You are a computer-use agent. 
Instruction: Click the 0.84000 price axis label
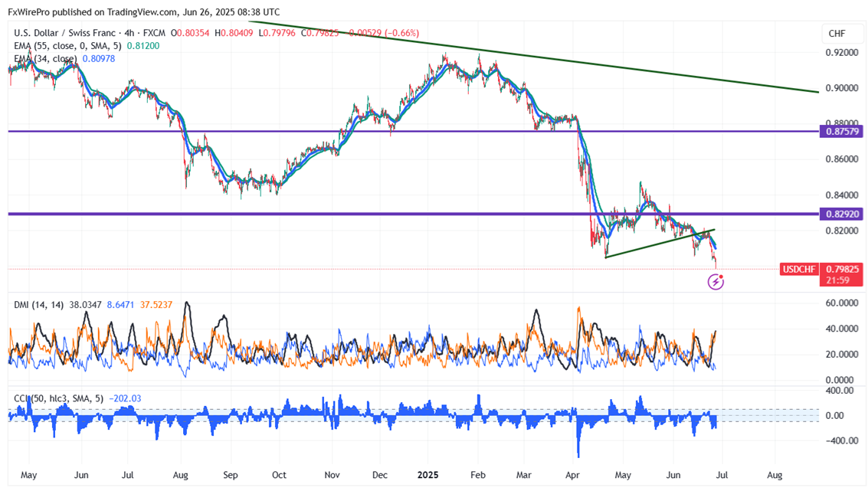point(842,195)
